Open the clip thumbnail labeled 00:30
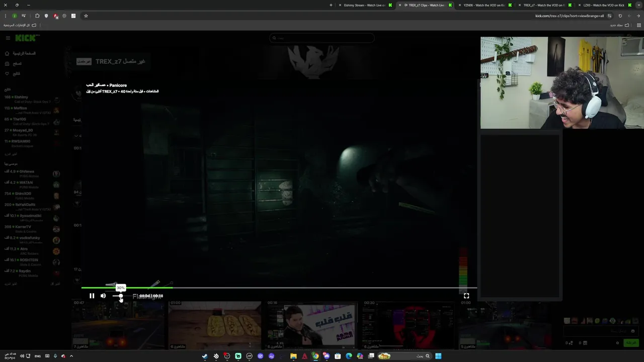The height and width of the screenshot is (362, 644). (408, 325)
